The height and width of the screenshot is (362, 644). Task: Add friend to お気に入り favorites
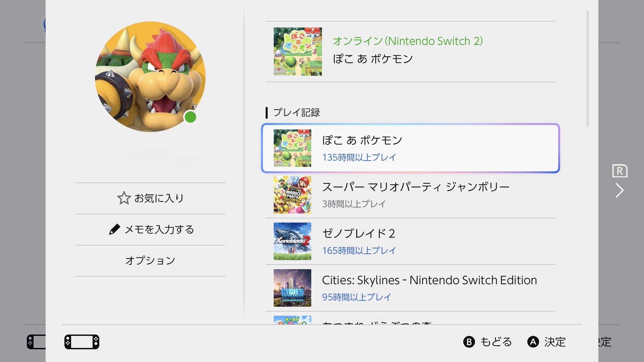159,198
